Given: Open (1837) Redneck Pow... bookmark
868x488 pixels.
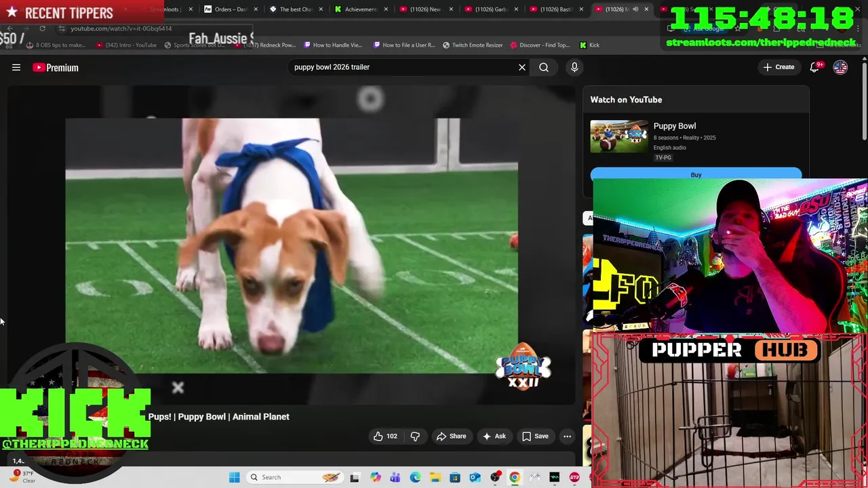Looking at the screenshot, I should click(266, 45).
